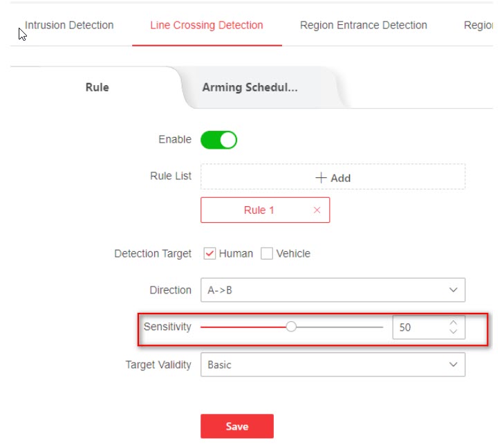Open the Region Entrance Detection tab
504x445 pixels.
click(x=363, y=26)
